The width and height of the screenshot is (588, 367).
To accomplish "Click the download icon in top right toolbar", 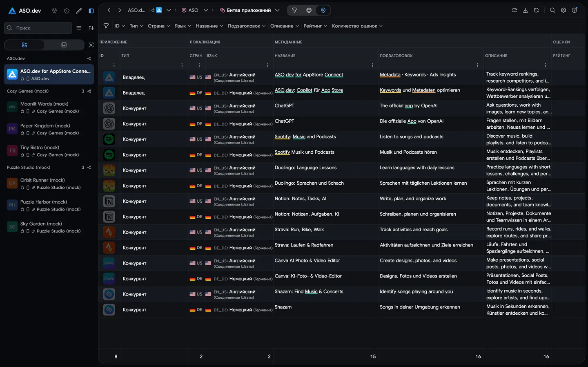I will coord(526,10).
